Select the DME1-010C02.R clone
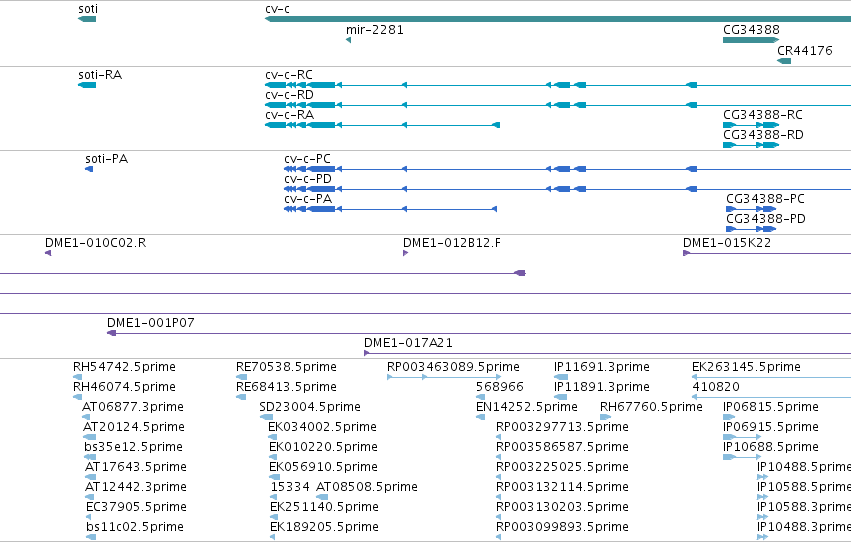Screen dimensions: 851x542 48,253
